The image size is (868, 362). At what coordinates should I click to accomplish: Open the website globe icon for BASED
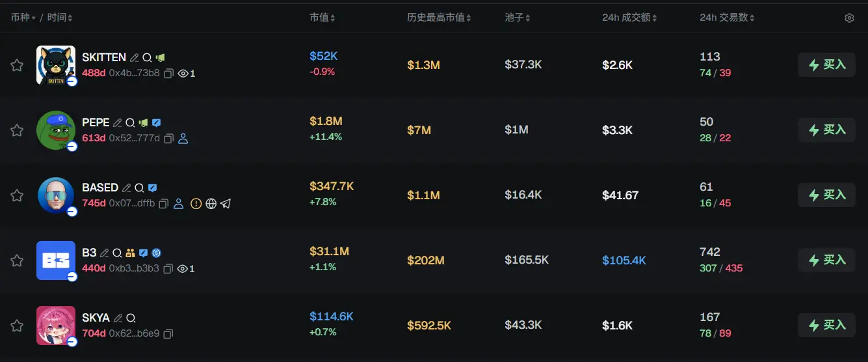tap(211, 204)
